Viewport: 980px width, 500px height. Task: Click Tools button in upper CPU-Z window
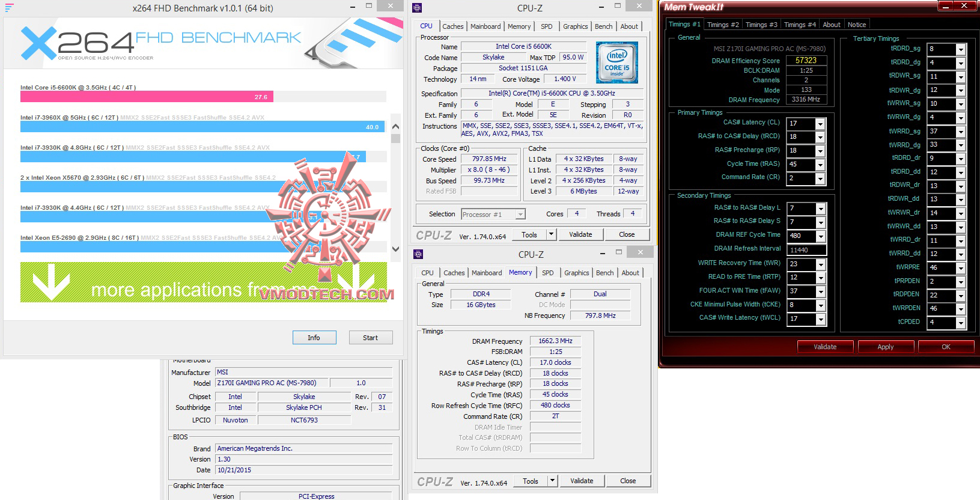(529, 235)
